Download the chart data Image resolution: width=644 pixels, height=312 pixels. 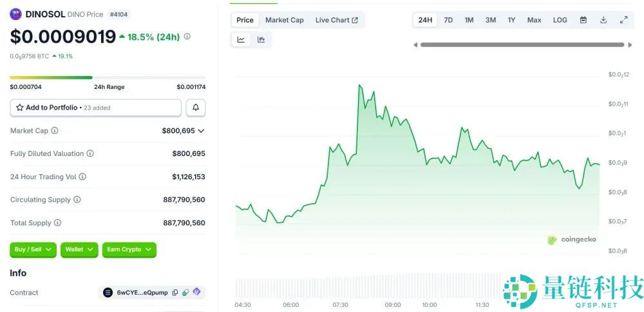point(603,20)
